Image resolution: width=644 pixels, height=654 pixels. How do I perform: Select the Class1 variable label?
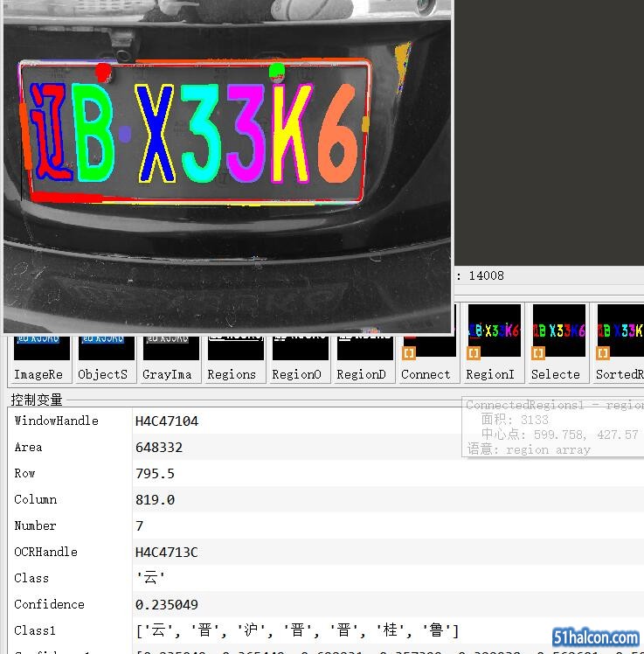coord(35,630)
